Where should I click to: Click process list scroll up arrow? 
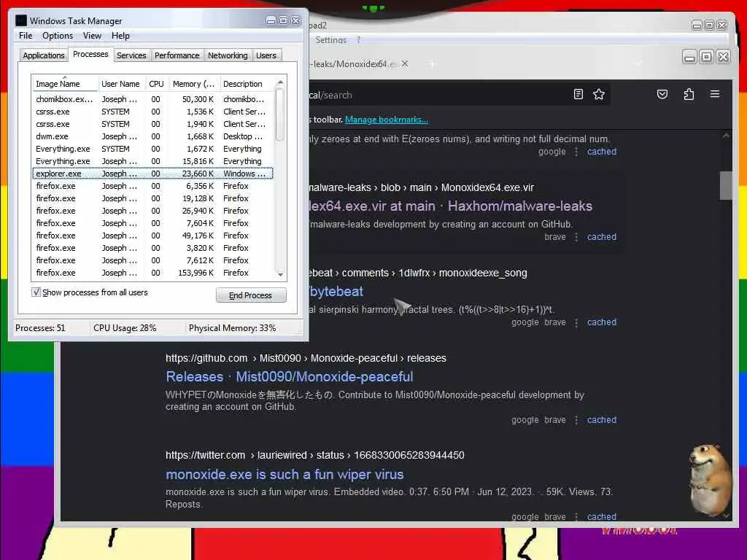point(280,82)
